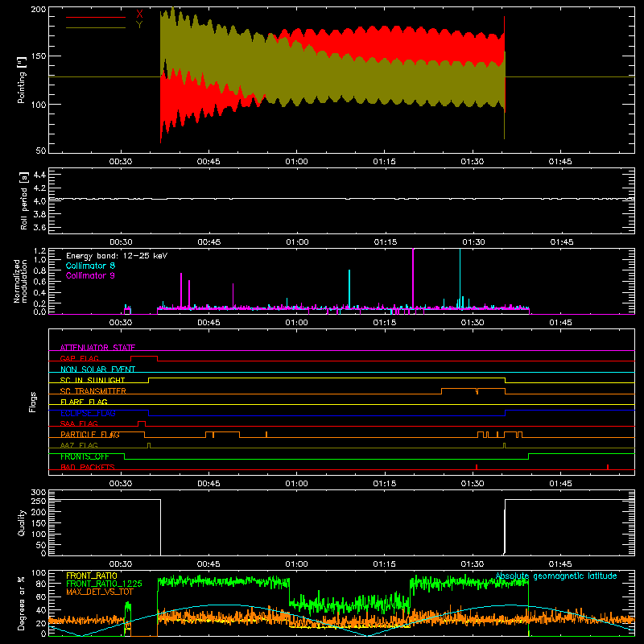Click the raised SAA_FLAG pulse
Image resolution: width=644 pixels, height=644 pixels.
[x=142, y=423]
